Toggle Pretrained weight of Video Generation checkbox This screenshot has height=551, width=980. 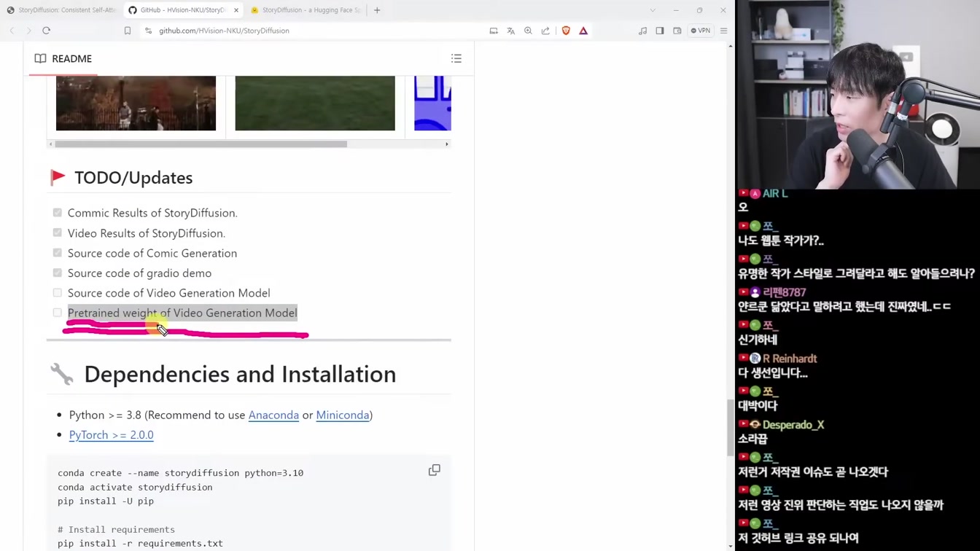[x=58, y=313]
